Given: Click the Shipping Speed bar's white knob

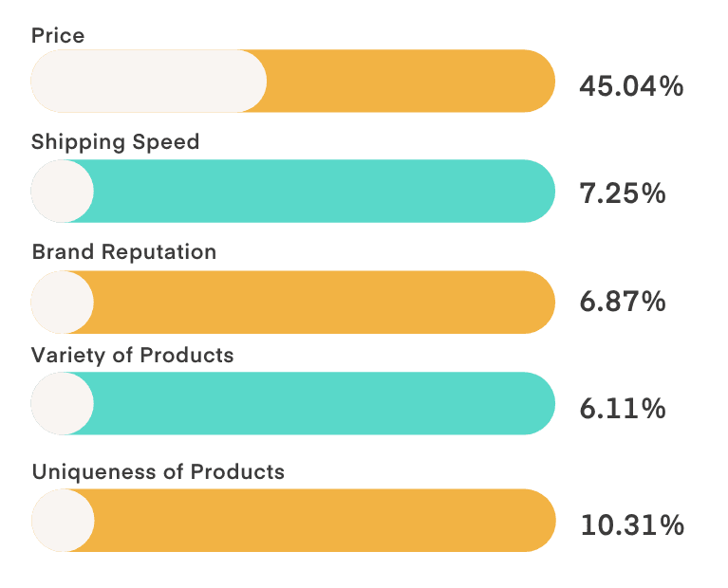Looking at the screenshot, I should (63, 192).
